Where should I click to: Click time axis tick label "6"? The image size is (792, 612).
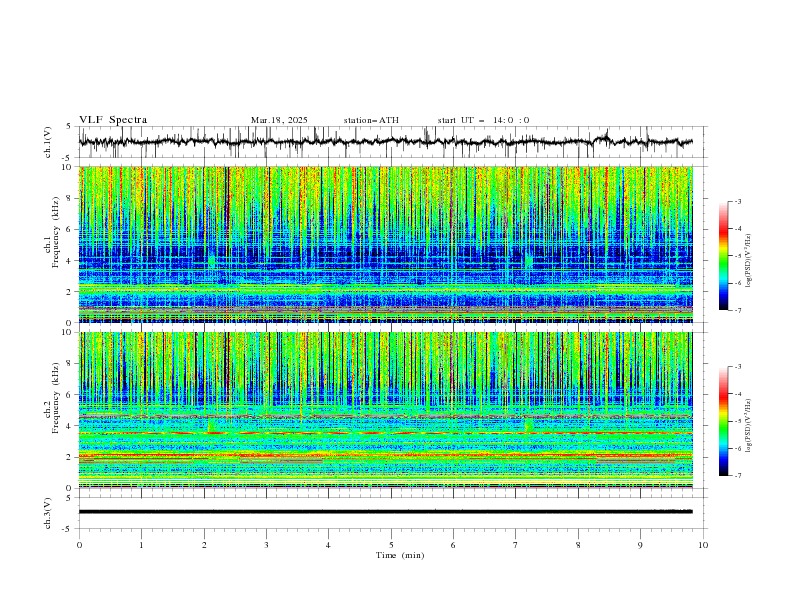[x=453, y=545]
